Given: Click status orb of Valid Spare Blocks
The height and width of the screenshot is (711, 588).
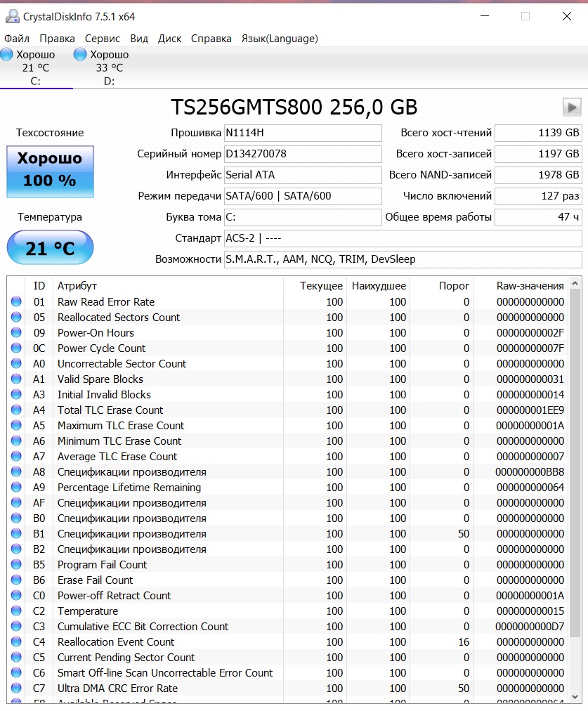Looking at the screenshot, I should (x=16, y=379).
